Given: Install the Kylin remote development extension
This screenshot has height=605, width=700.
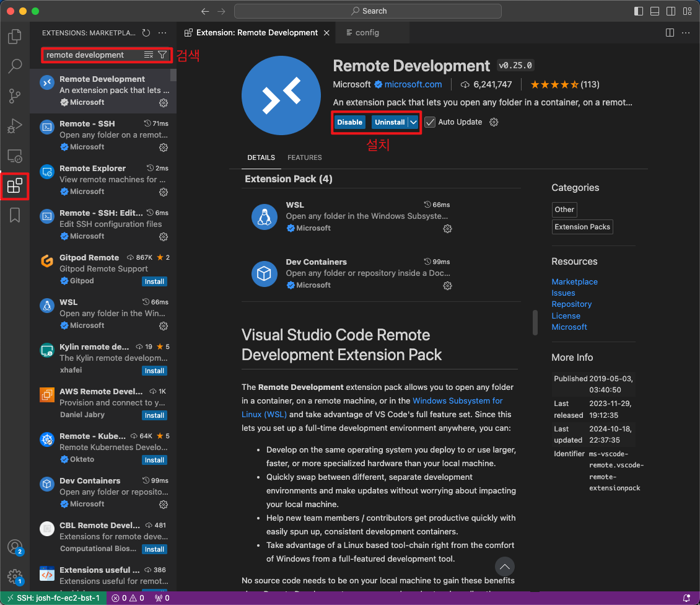Looking at the screenshot, I should pos(154,371).
